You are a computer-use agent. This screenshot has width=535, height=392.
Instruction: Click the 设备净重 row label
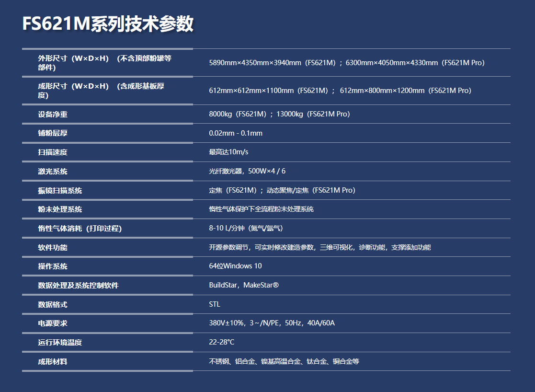(x=53, y=115)
